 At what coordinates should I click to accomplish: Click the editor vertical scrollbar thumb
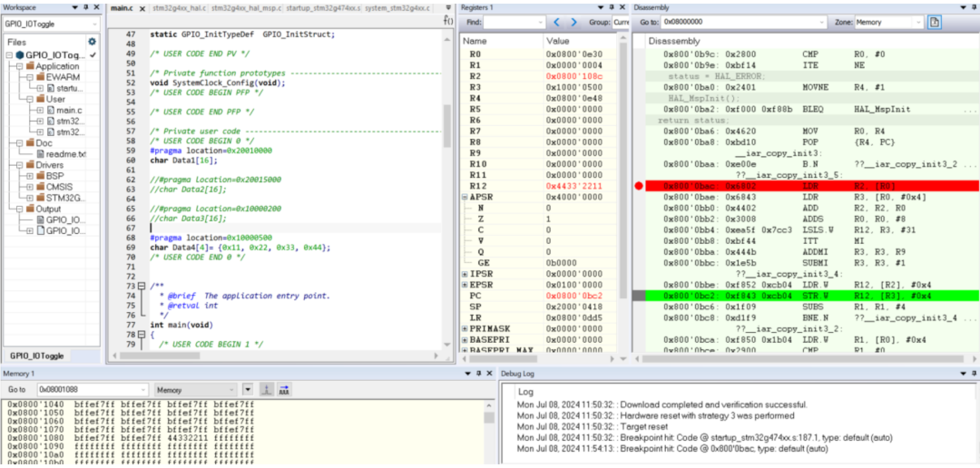click(x=446, y=125)
